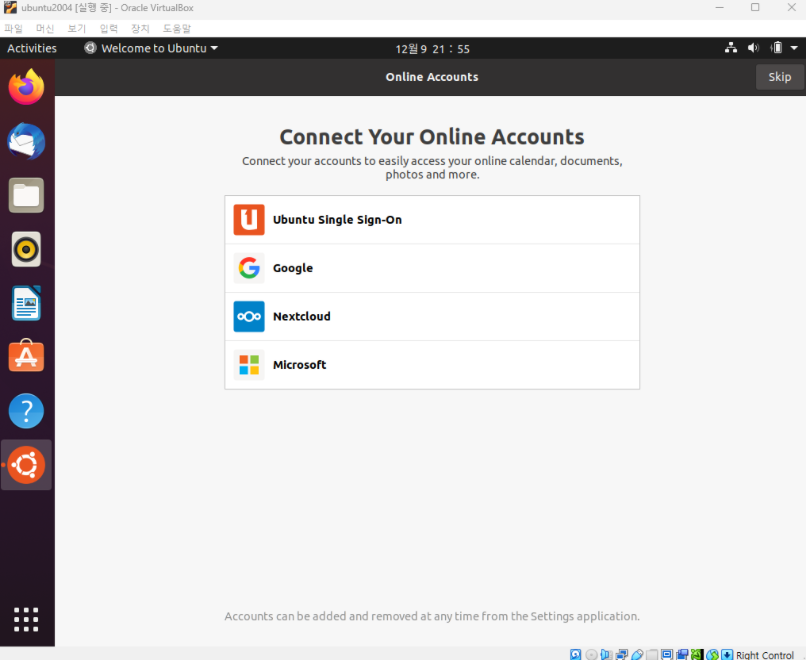The width and height of the screenshot is (806, 660).
Task: Click VirtualBox shared folders status icon
Action: click(652, 654)
